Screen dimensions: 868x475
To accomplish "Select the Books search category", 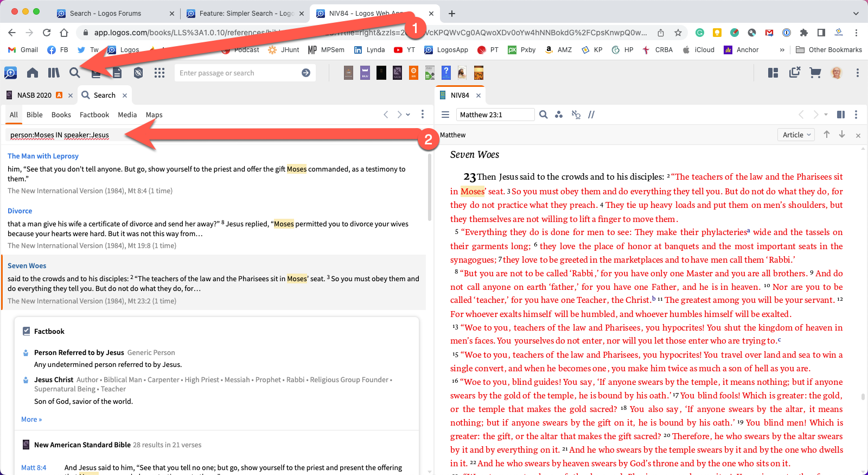I will [61, 115].
